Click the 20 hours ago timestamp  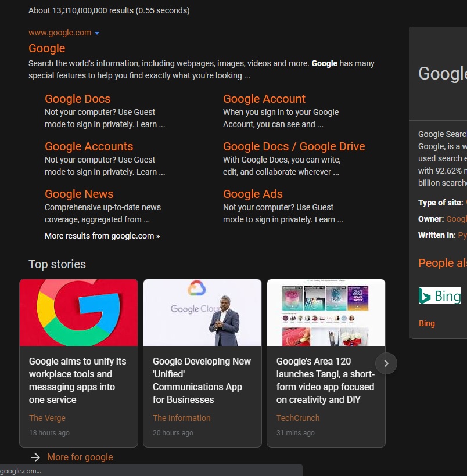[173, 433]
